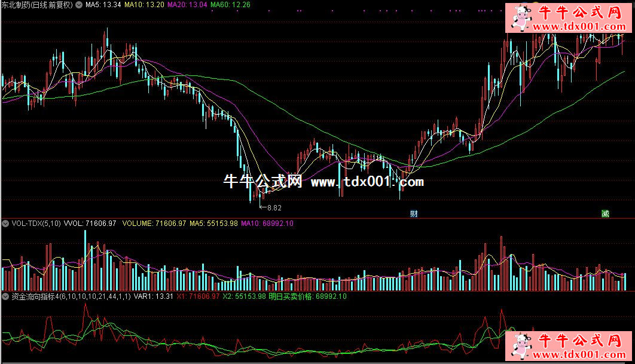The width and height of the screenshot is (635, 364).
Task: Expand the 资金流向指标4 indicator dropdown arrow
Action: click(5, 296)
